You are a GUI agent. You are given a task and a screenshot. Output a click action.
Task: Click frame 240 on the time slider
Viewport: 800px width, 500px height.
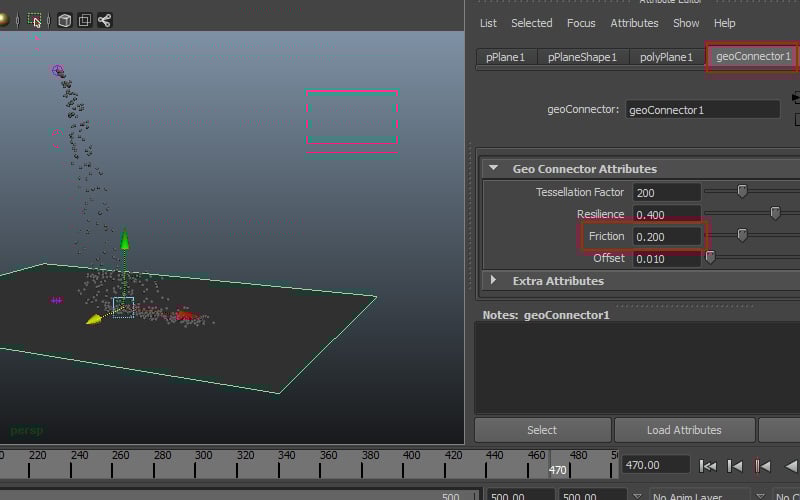(x=80, y=455)
